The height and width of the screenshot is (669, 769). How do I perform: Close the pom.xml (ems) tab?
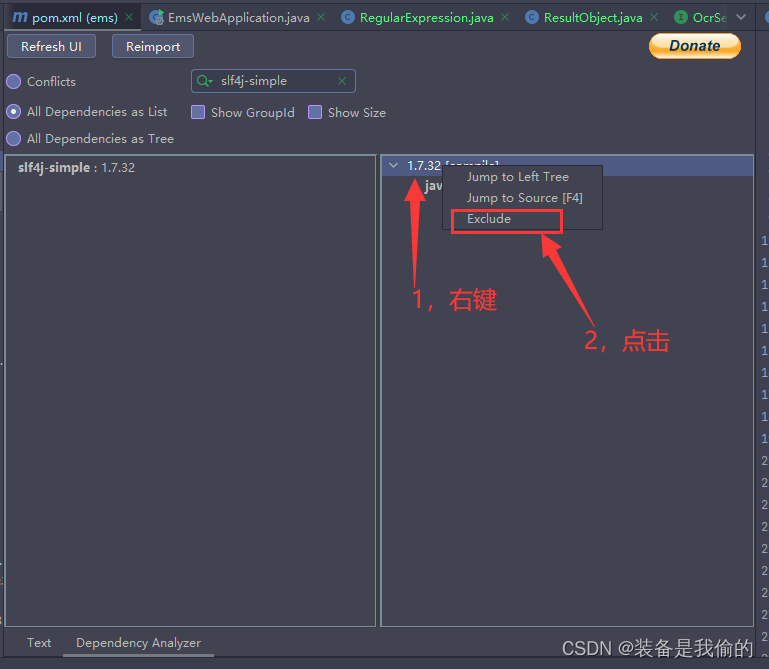(x=129, y=17)
